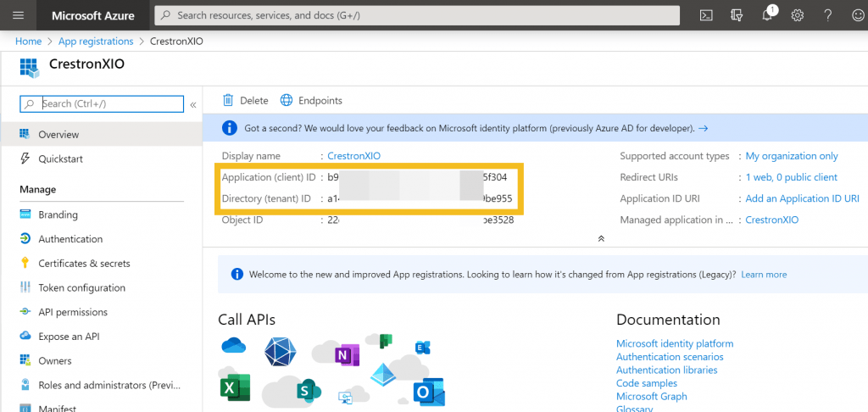Image resolution: width=868 pixels, height=412 pixels.
Task: Open Microsoft Graph documentation link
Action: [651, 397]
